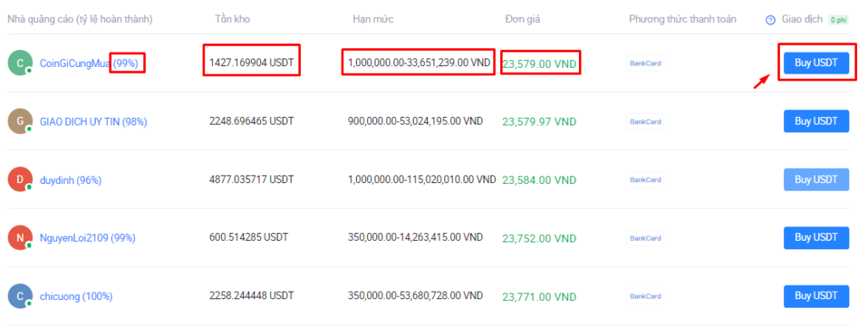Screen dimensions: 868x328
Task: Buy USDT from CoinGiCungMua
Action: (816, 63)
